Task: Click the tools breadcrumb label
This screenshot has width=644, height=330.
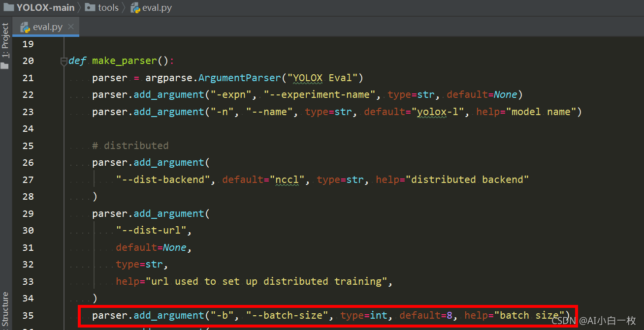Action: (108, 7)
